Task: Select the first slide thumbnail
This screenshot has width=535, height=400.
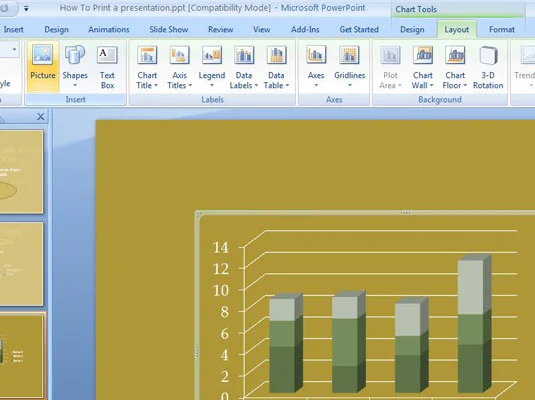Action: [x=21, y=172]
